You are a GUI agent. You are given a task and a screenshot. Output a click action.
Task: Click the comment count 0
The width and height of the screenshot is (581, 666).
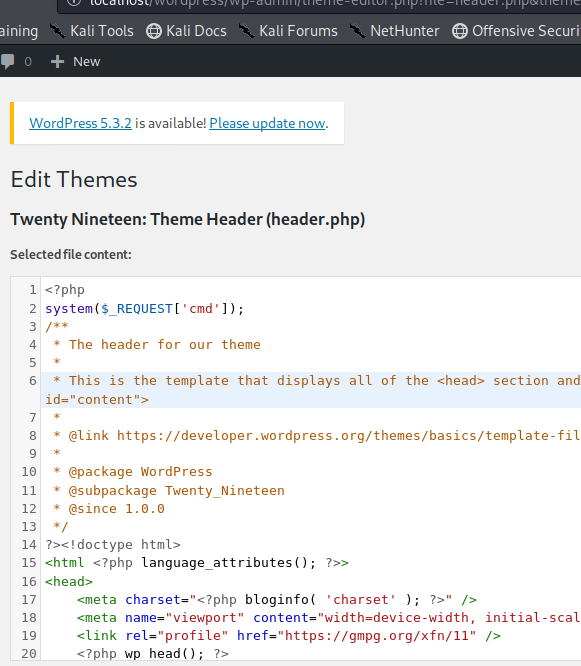pos(28,62)
